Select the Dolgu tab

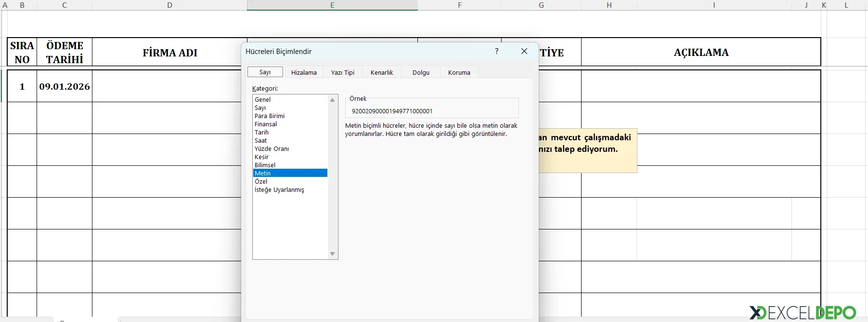421,72
